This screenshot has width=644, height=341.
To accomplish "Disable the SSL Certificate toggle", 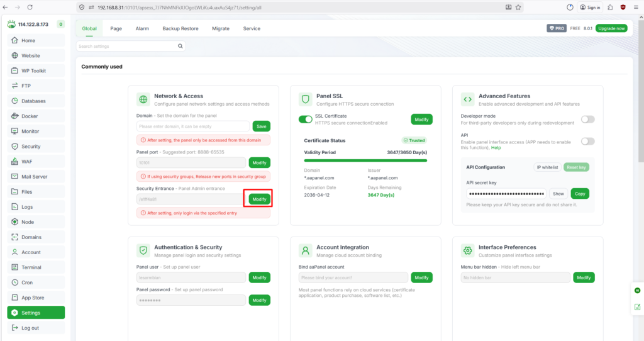I will coord(305,120).
